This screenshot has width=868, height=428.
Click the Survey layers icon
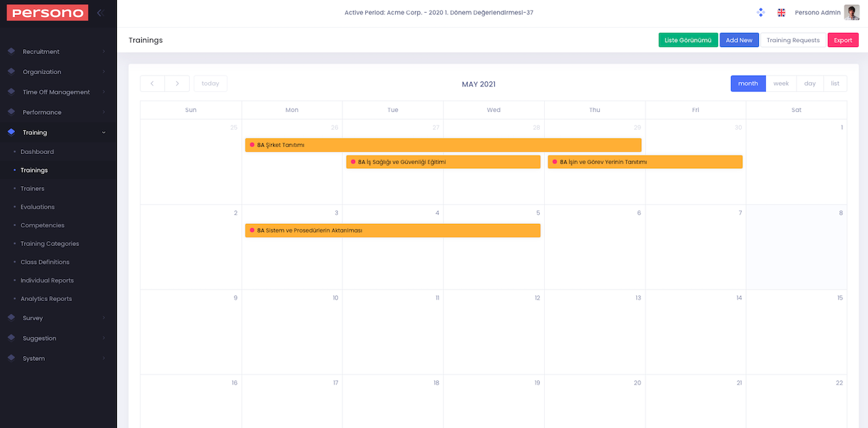point(11,318)
